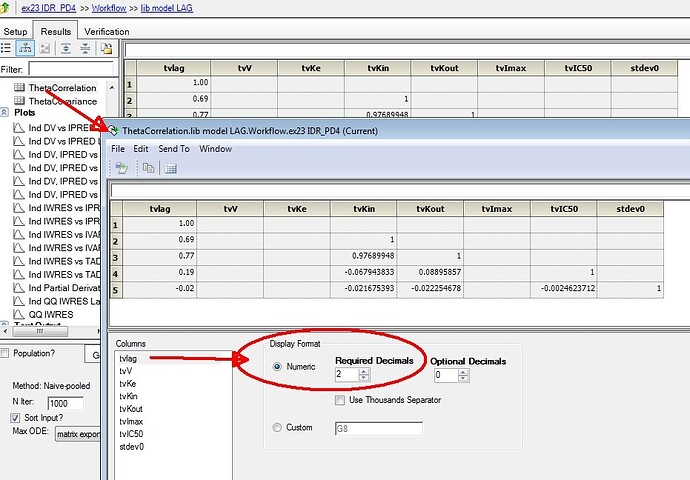Enable Use Thousands Separator checkbox
690x480 pixels.
pos(340,400)
